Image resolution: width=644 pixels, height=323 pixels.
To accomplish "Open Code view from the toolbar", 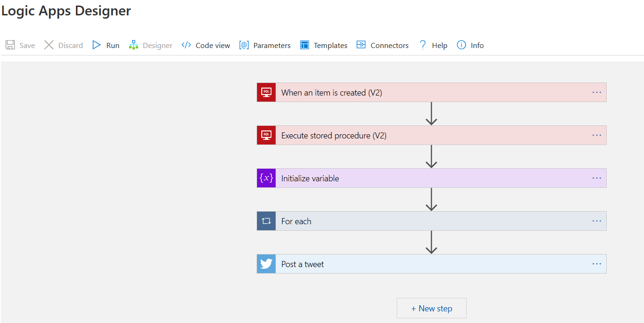I will coord(206,45).
